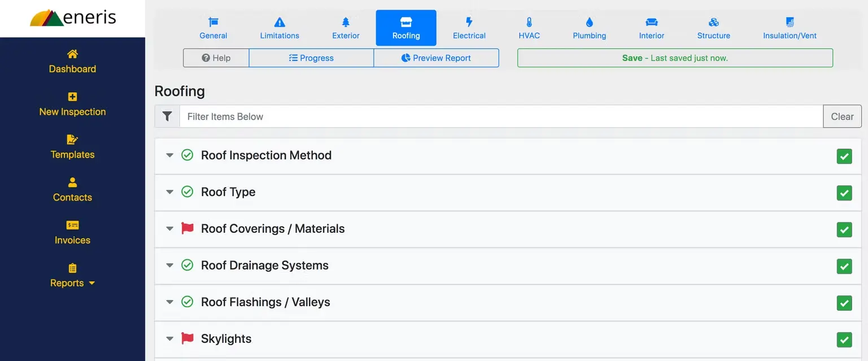Image resolution: width=868 pixels, height=361 pixels.
Task: Click the green check circle on Roof Drainage Systems
Action: coord(187,265)
